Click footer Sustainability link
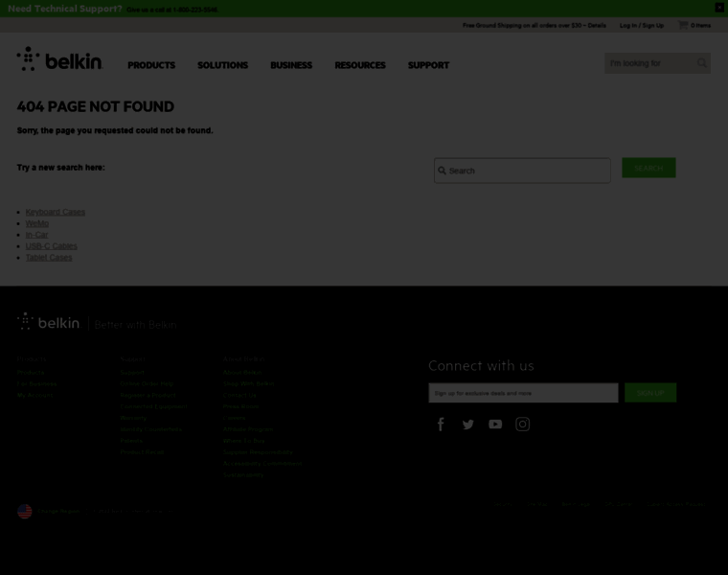The height and width of the screenshot is (575, 728). point(243,474)
